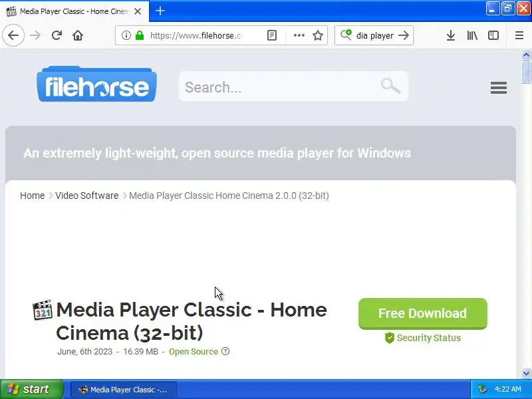Toggle reader view in address bar
Image resolution: width=532 pixels, height=399 pixels.
point(272,35)
